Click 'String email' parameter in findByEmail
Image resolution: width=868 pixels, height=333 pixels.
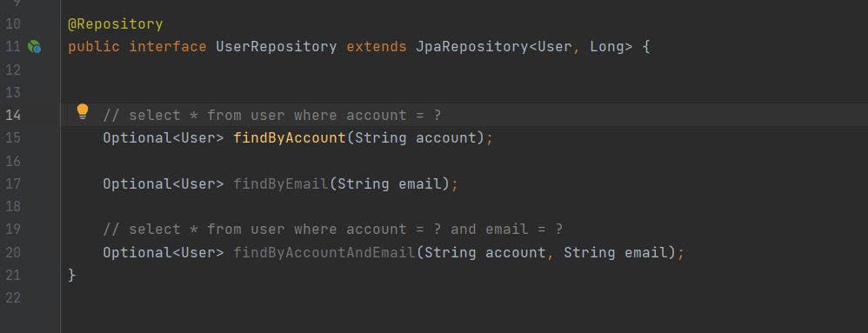389,183
